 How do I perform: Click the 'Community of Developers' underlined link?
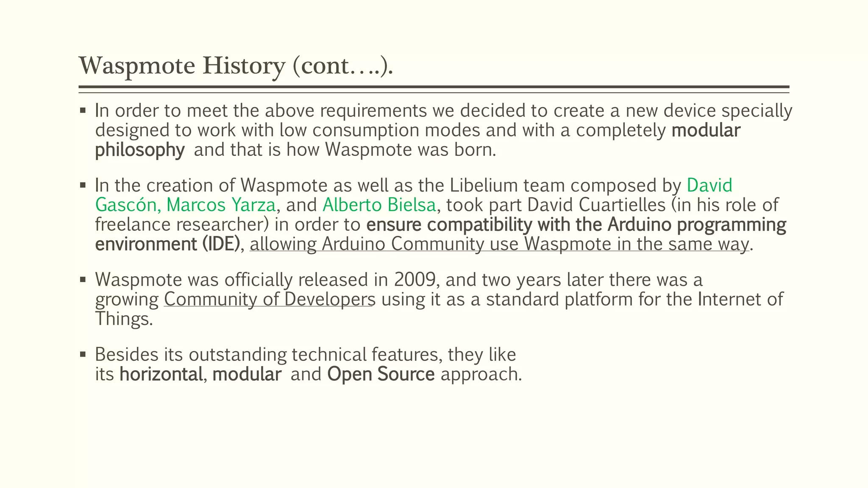coord(269,299)
